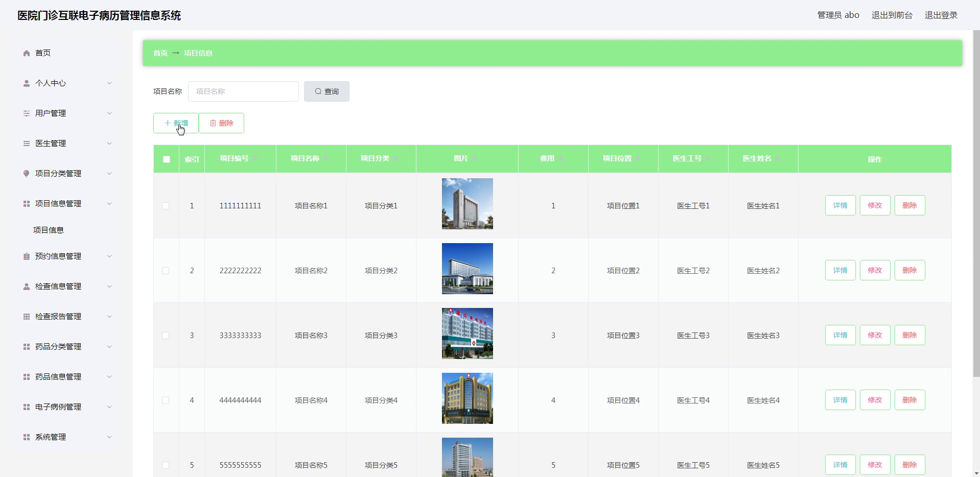Sort by 项目位置 column sort arrows

638,159
